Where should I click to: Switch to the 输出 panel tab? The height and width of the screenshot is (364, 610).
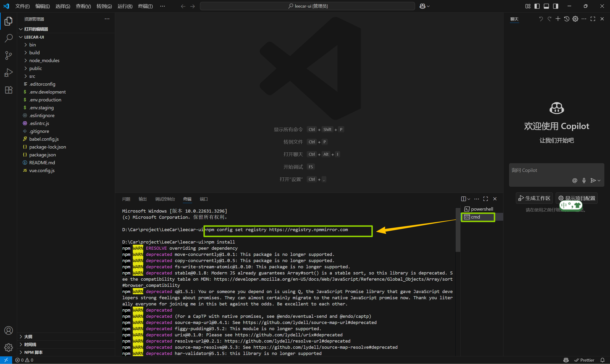(143, 199)
